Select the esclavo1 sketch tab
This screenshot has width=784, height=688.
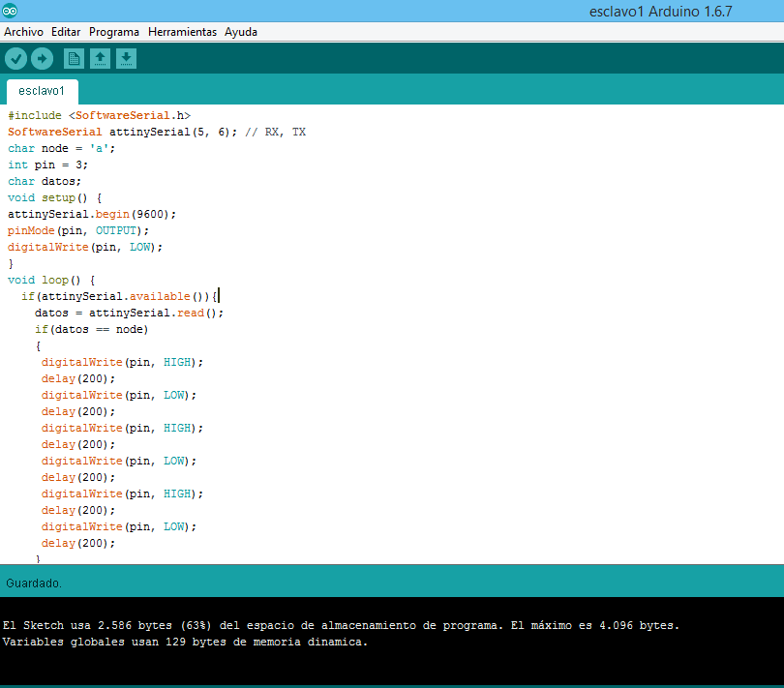click(42, 91)
